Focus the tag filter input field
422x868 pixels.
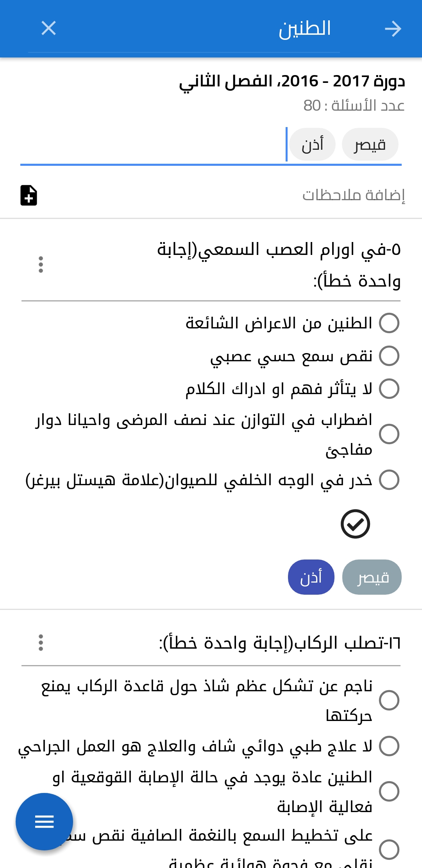click(x=152, y=145)
